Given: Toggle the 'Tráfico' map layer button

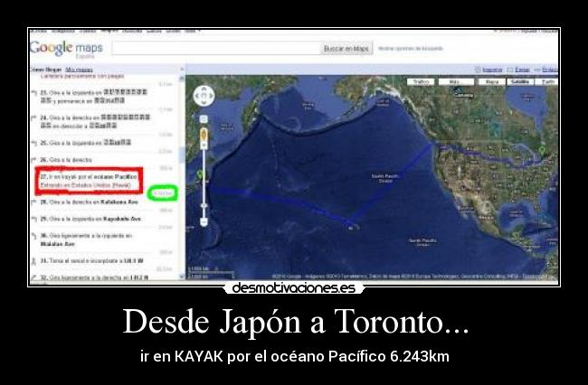Looking at the screenshot, I should (x=421, y=81).
